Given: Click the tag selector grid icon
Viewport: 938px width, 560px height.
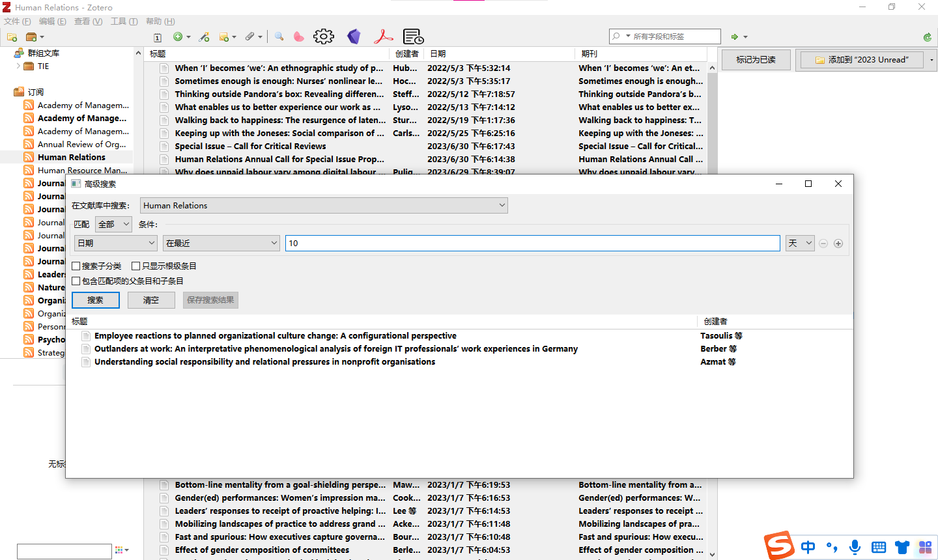Looking at the screenshot, I should [x=119, y=550].
